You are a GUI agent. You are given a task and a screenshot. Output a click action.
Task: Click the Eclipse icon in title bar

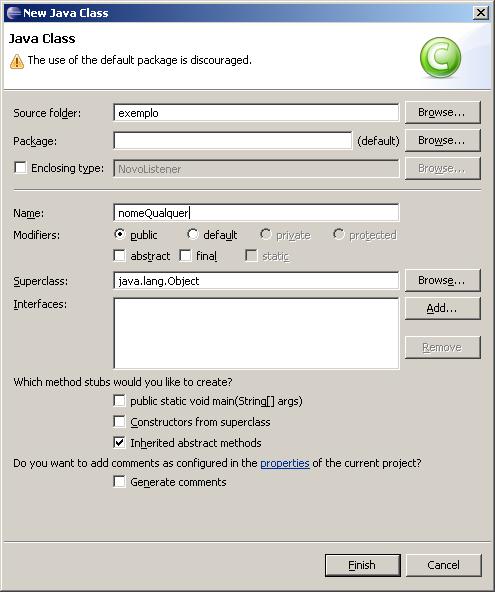click(x=14, y=12)
